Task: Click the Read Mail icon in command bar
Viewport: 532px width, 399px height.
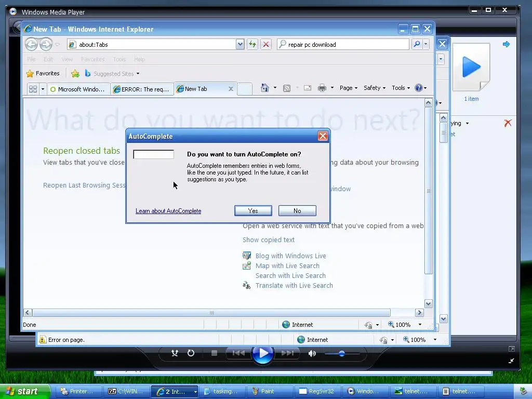Action: pos(308,88)
